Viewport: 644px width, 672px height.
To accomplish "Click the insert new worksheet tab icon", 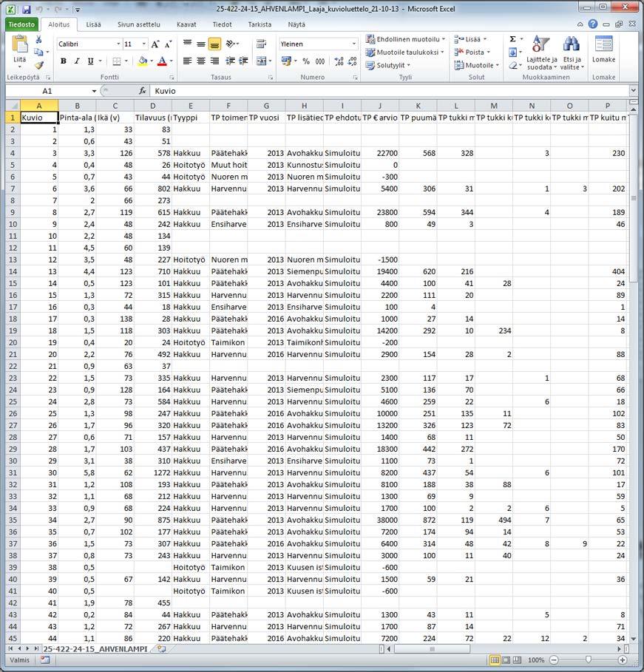I will (162, 649).
